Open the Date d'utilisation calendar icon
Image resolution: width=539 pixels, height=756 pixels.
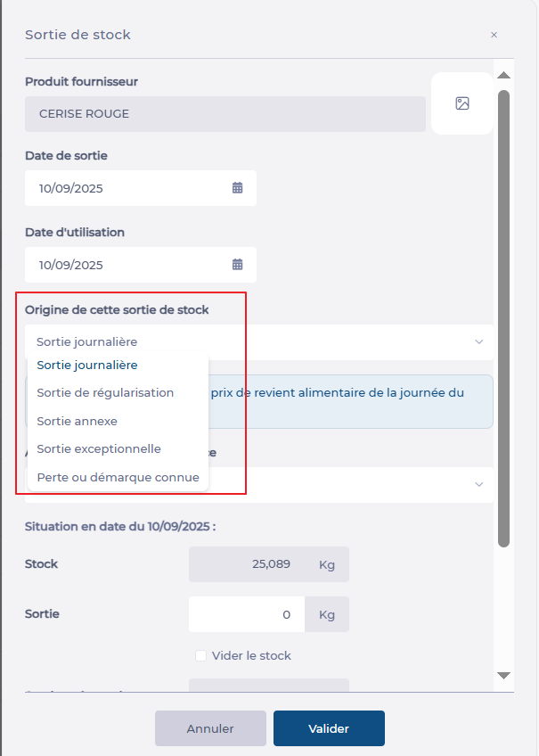pyautogui.click(x=238, y=265)
